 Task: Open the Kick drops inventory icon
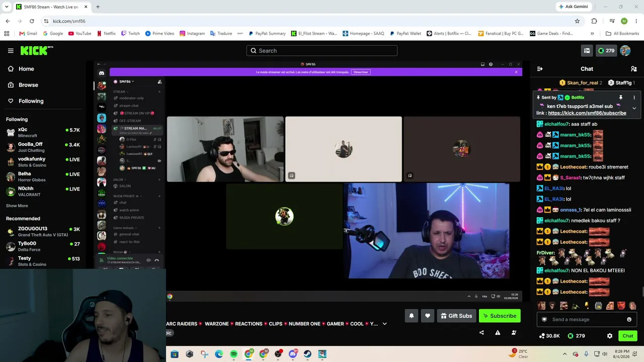pos(587,51)
